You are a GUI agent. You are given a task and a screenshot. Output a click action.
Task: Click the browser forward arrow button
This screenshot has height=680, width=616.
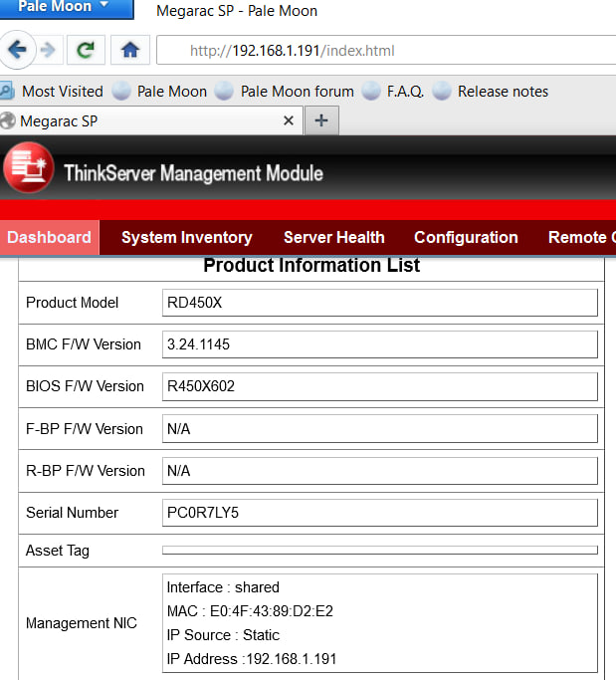[48, 50]
